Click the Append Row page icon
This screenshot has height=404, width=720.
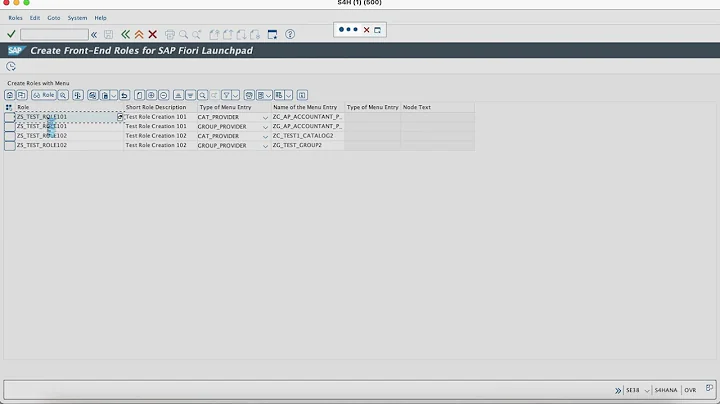[139, 95]
